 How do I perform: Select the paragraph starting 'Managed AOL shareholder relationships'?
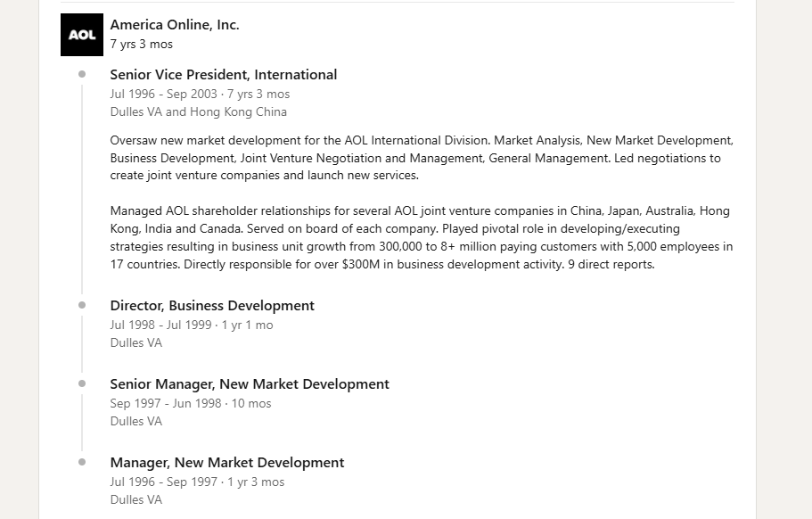click(x=422, y=238)
